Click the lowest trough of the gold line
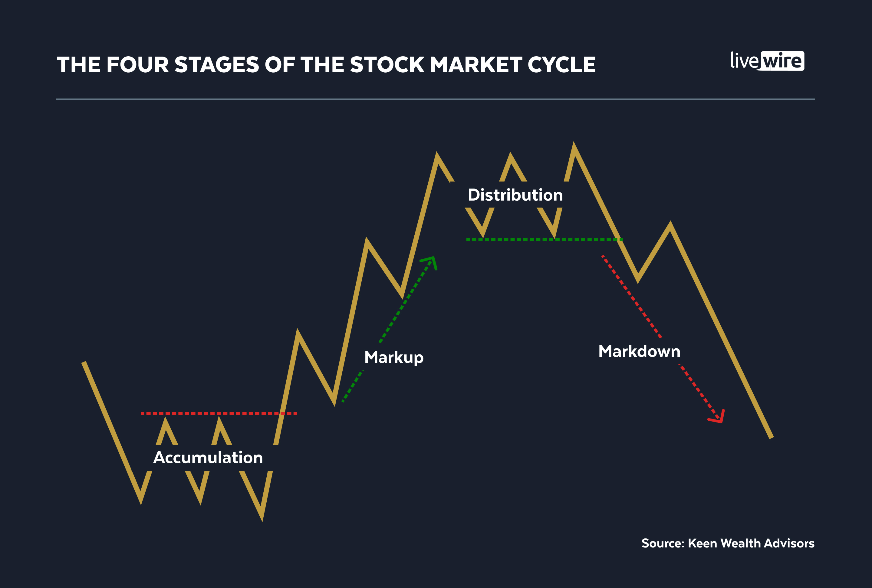This screenshot has width=872, height=588. (262, 519)
